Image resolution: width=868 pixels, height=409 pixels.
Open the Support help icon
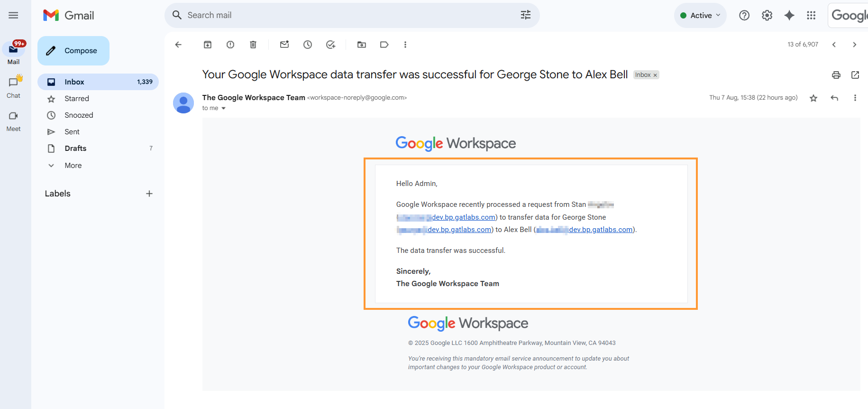744,15
